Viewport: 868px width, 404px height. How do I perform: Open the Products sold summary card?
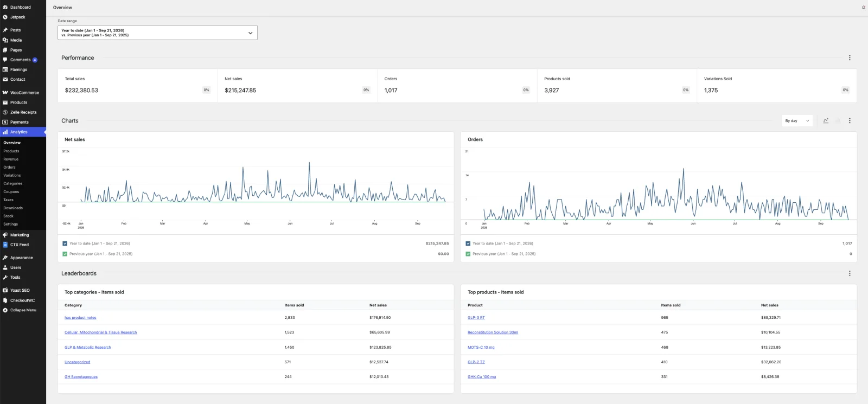tap(617, 86)
